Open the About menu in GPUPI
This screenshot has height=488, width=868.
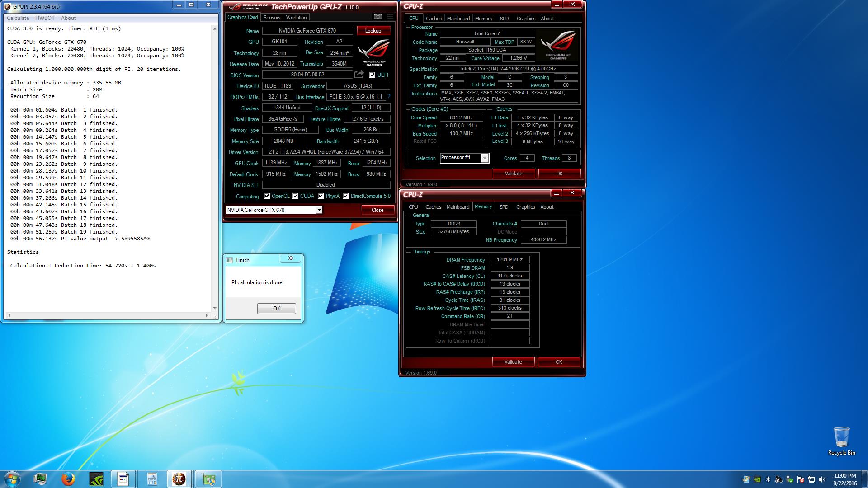[68, 18]
